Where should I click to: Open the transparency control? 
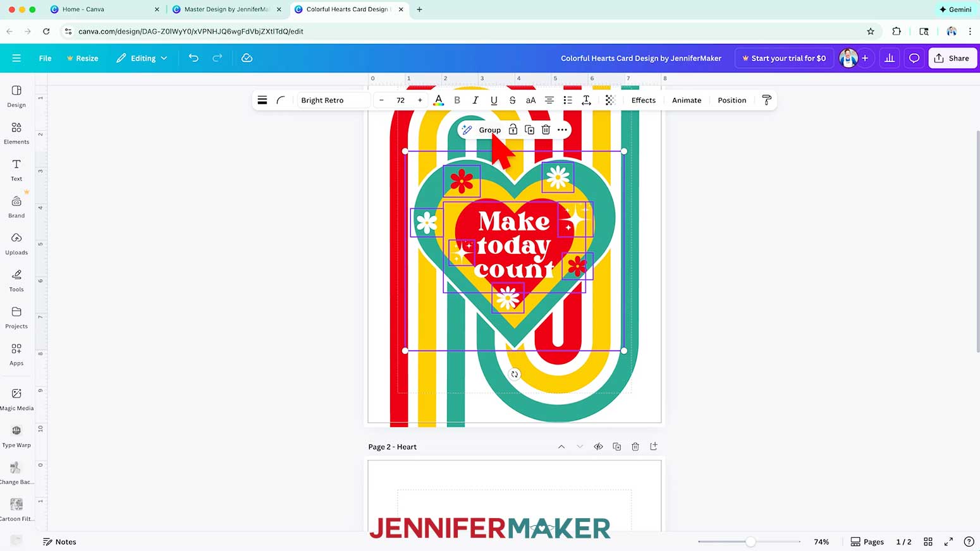pos(610,100)
